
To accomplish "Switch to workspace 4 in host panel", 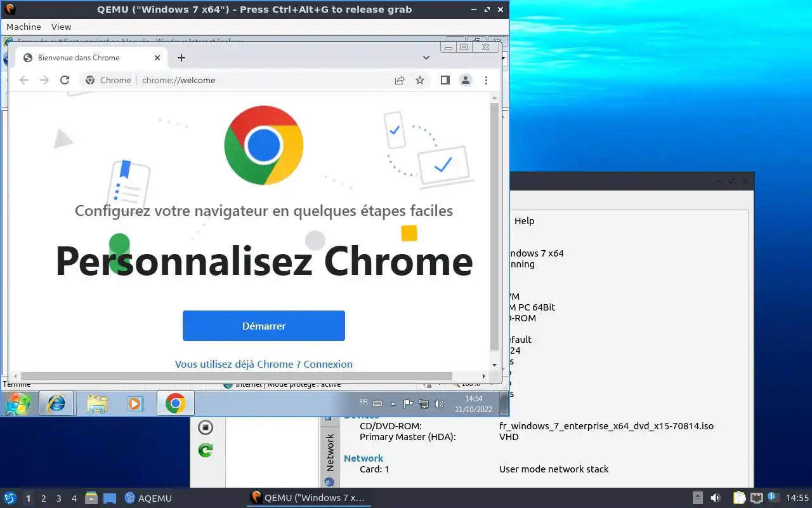I will [74, 498].
